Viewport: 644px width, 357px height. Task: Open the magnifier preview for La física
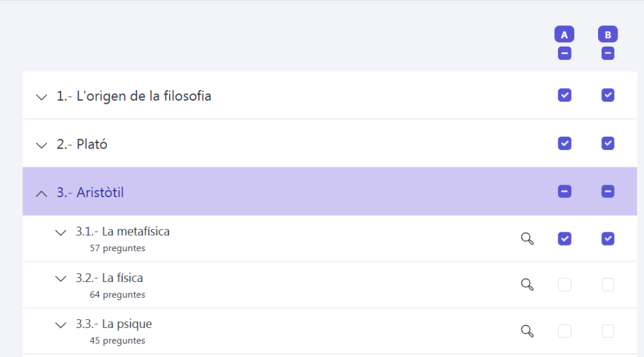click(x=527, y=285)
